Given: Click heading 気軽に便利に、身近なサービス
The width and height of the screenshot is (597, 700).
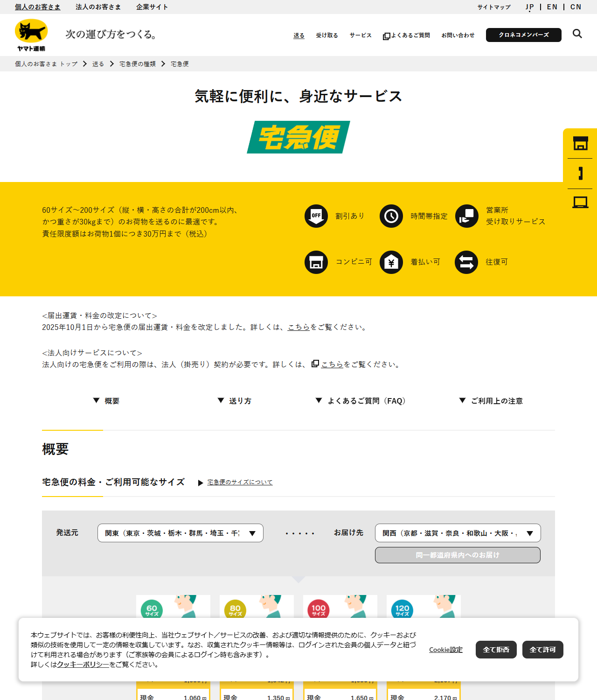Looking at the screenshot, I should pos(298,96).
